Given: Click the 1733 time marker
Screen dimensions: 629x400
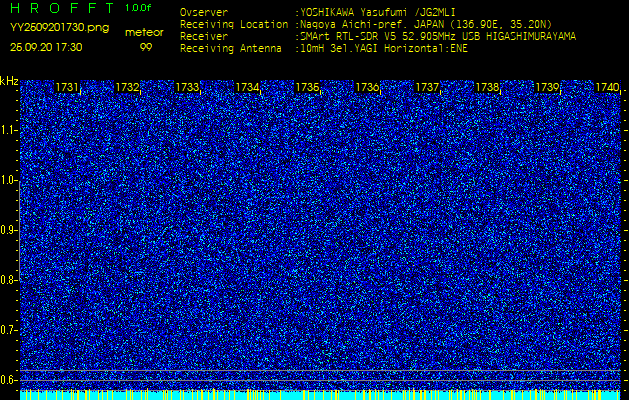Looking at the screenshot, I should (x=187, y=87).
